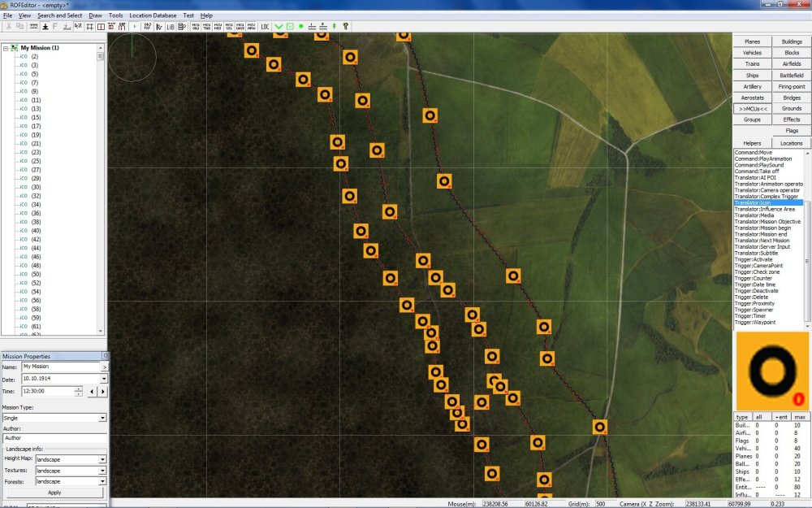Collapse the My Mission tree node

click(6, 48)
